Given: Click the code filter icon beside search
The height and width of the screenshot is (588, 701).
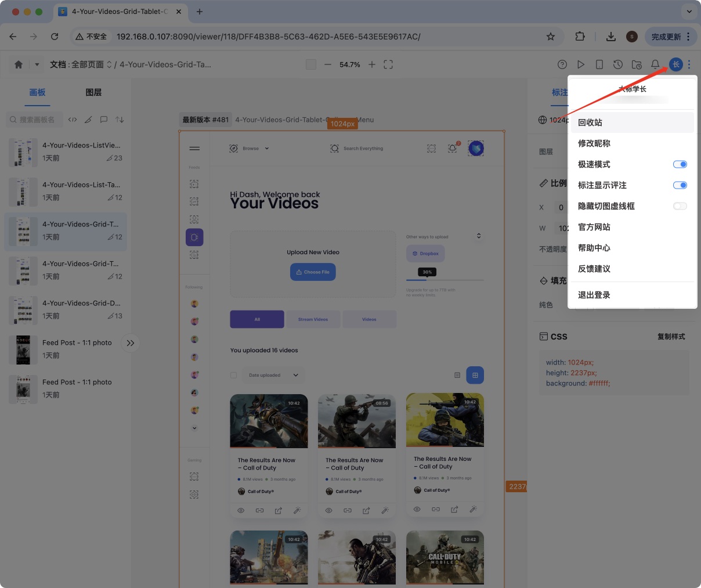Looking at the screenshot, I should click(73, 120).
